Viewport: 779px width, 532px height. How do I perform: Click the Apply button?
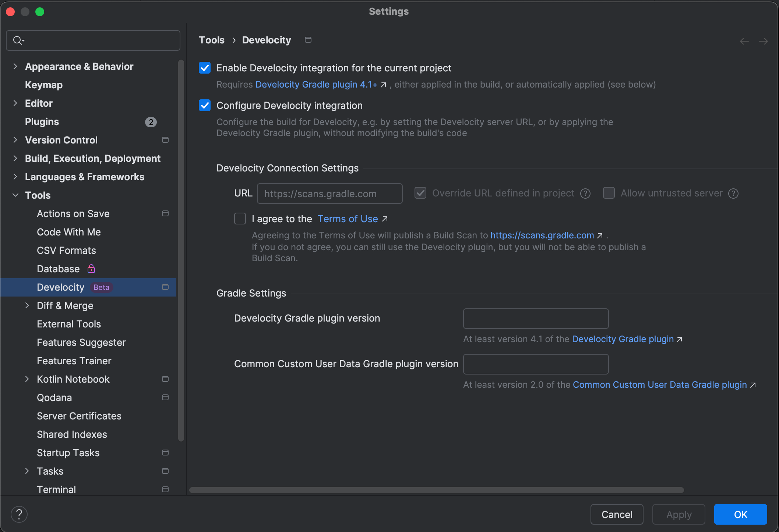(x=679, y=514)
